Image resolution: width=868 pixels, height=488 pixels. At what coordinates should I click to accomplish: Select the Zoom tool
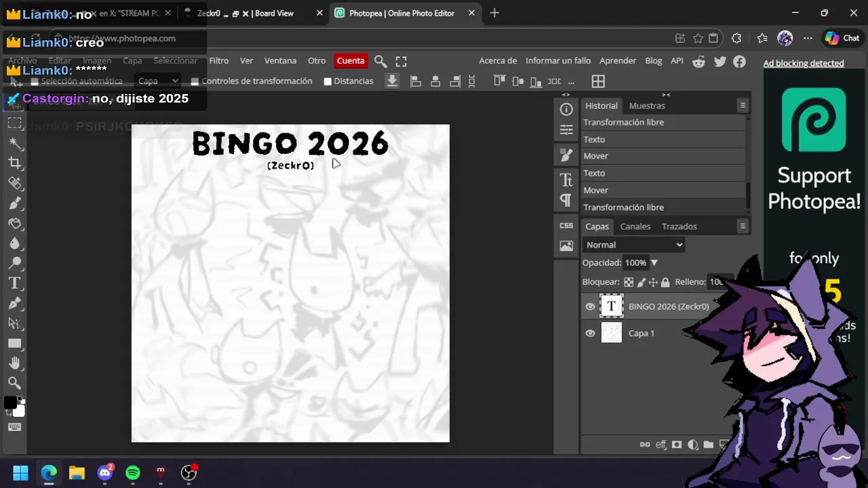pos(14,383)
